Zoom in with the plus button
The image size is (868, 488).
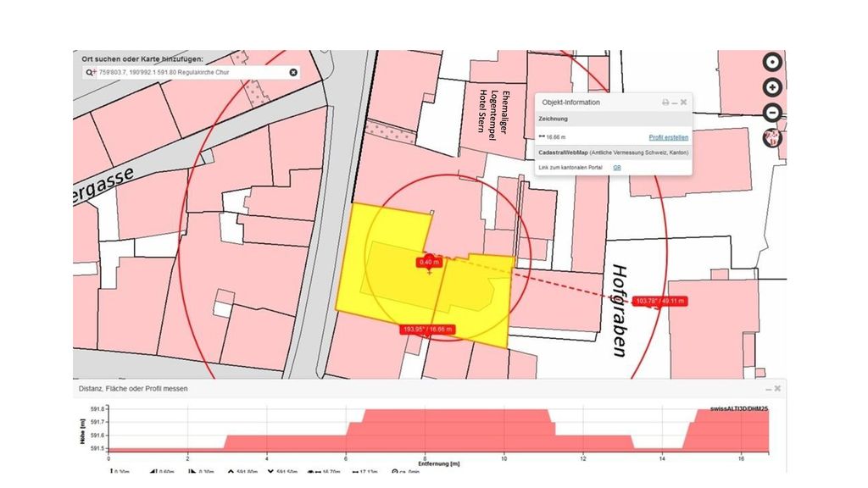point(772,87)
